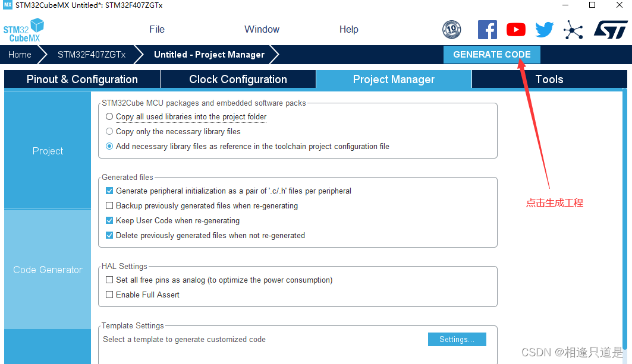Maximize the STM32CubeMX window

coord(592,5)
